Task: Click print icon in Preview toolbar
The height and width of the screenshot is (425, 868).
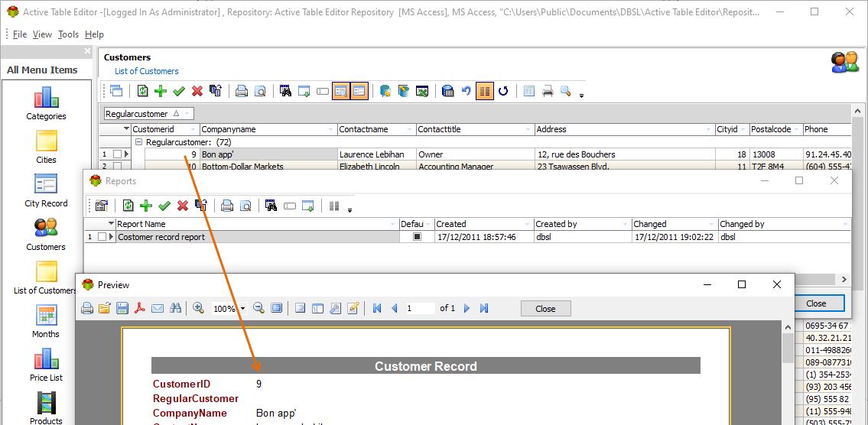Action: [87, 308]
